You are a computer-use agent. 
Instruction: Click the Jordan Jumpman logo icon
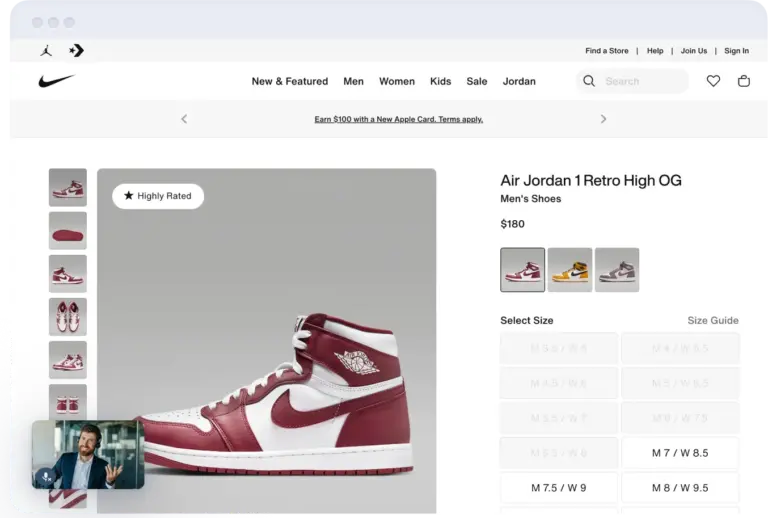coord(46,51)
